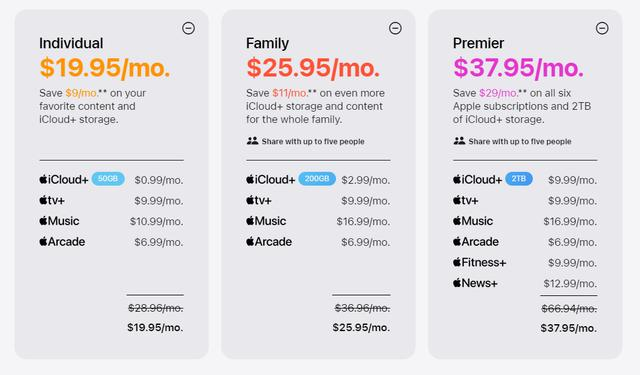Click the crossed-out $66.94/mo. total
Image resolution: width=640 pixels, height=375 pixels.
[569, 309]
